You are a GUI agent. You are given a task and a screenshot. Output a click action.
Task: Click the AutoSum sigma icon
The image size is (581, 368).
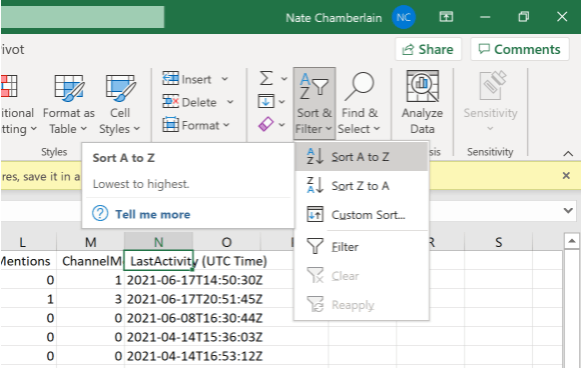point(266,79)
